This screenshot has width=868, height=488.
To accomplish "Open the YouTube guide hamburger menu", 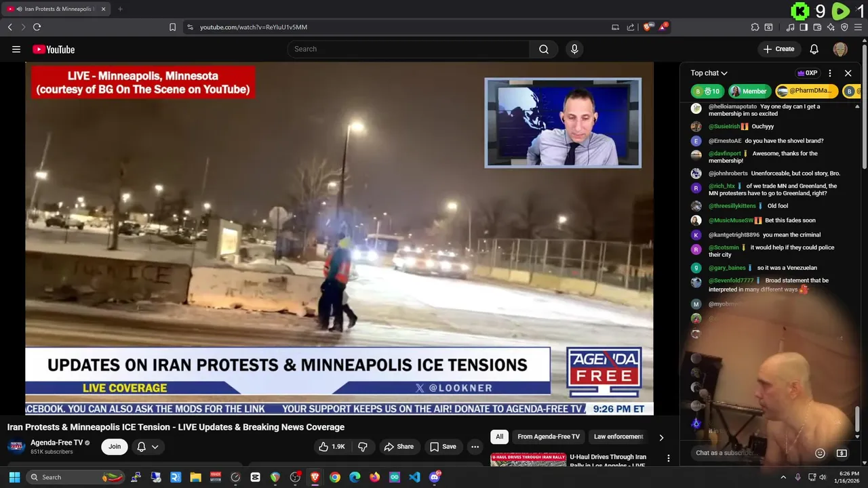I will click(16, 49).
